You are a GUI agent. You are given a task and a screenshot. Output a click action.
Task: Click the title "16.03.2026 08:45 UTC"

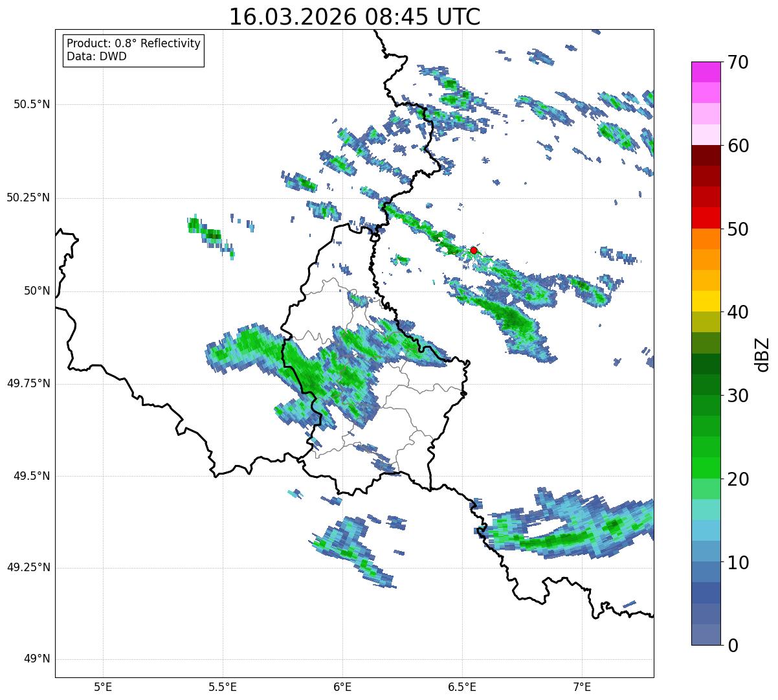(x=355, y=17)
